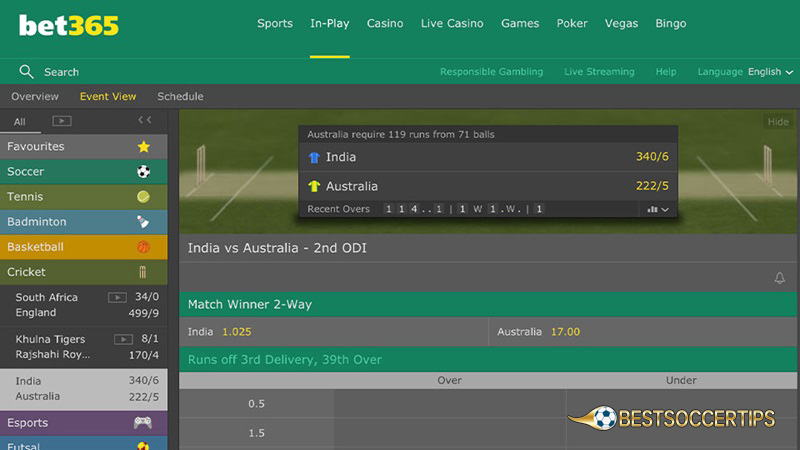Click the search magnifier icon

[x=26, y=72]
